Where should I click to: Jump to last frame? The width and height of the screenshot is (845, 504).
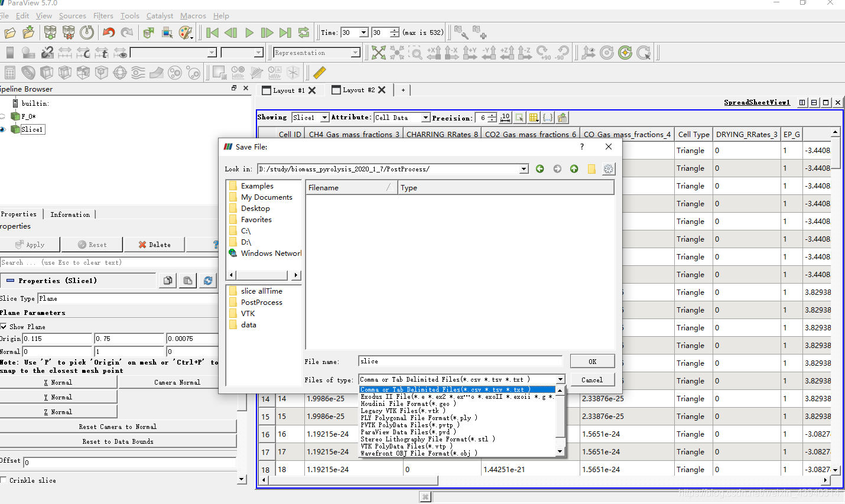(x=285, y=33)
